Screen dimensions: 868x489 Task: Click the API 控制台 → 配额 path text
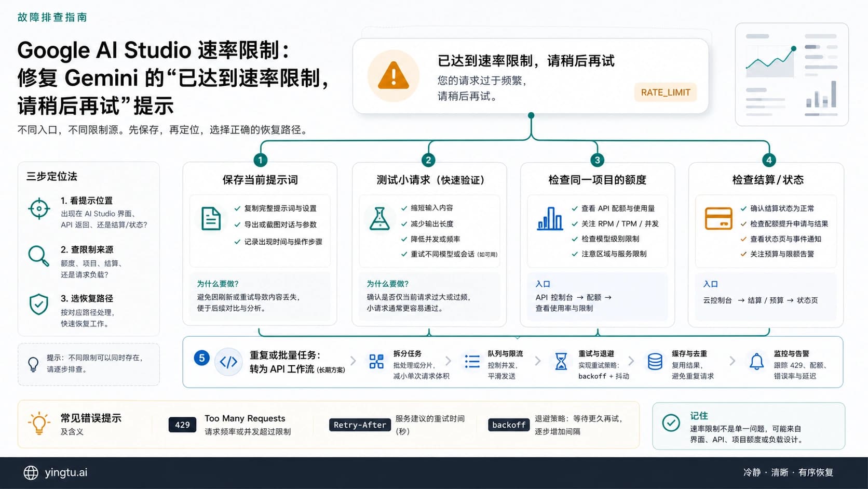[x=574, y=297]
